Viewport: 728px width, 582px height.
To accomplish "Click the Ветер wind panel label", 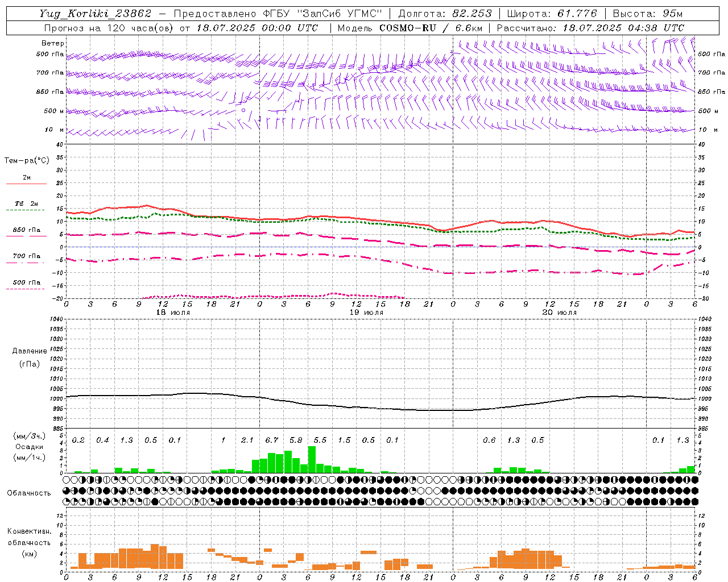I will tap(53, 43).
